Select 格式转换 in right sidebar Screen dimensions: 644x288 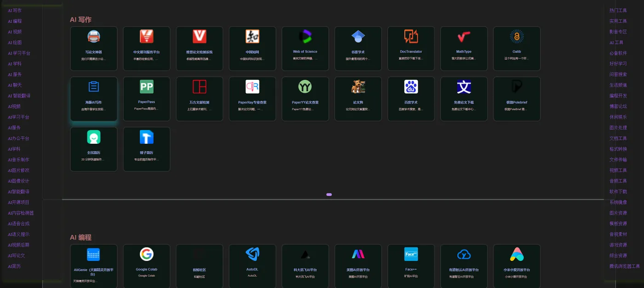(618, 149)
